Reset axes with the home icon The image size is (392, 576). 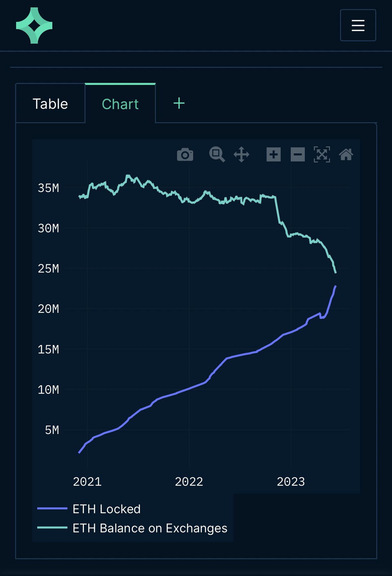pyautogui.click(x=346, y=154)
